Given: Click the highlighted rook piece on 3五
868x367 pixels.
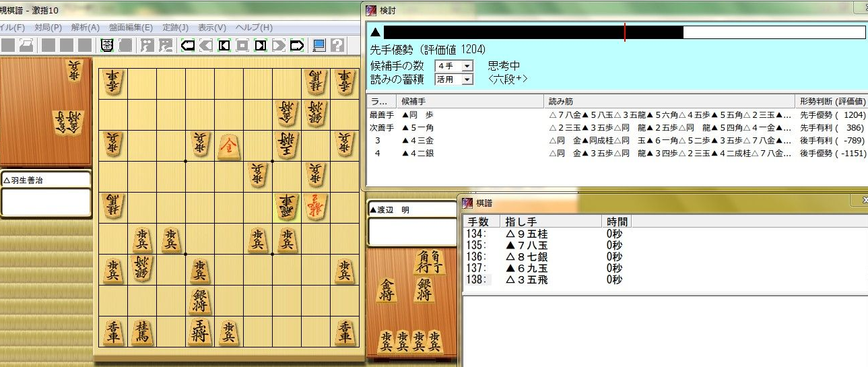Looking at the screenshot, I should 287,207.
